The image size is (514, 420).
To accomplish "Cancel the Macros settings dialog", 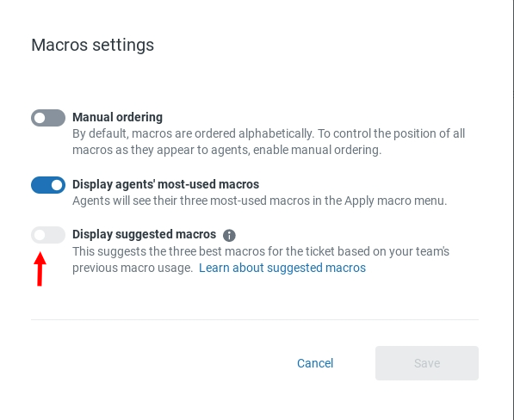I will 315,363.
